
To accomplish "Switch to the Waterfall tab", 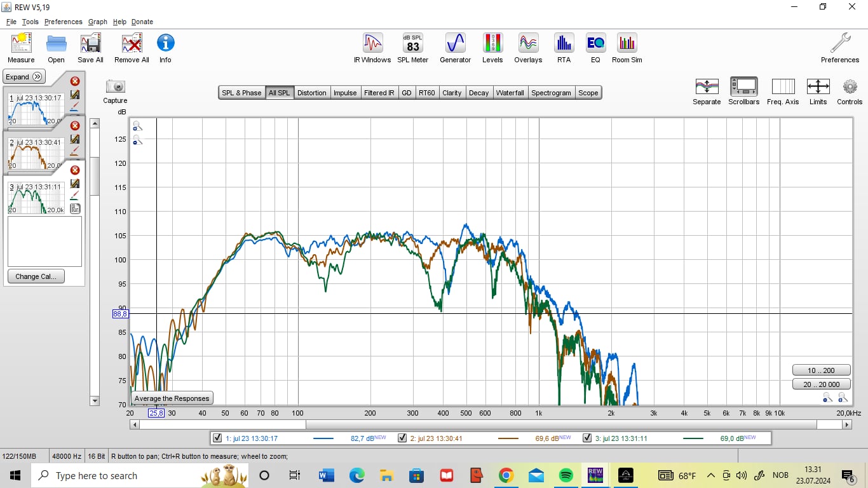I will pos(510,93).
